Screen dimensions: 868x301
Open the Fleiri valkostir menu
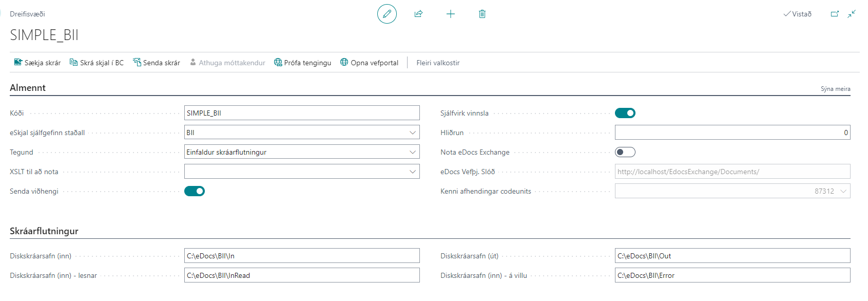[438, 63]
